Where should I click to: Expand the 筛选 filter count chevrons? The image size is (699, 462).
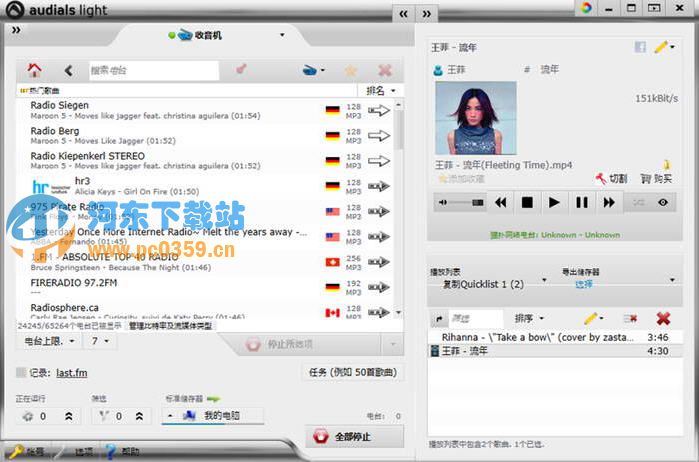point(139,416)
